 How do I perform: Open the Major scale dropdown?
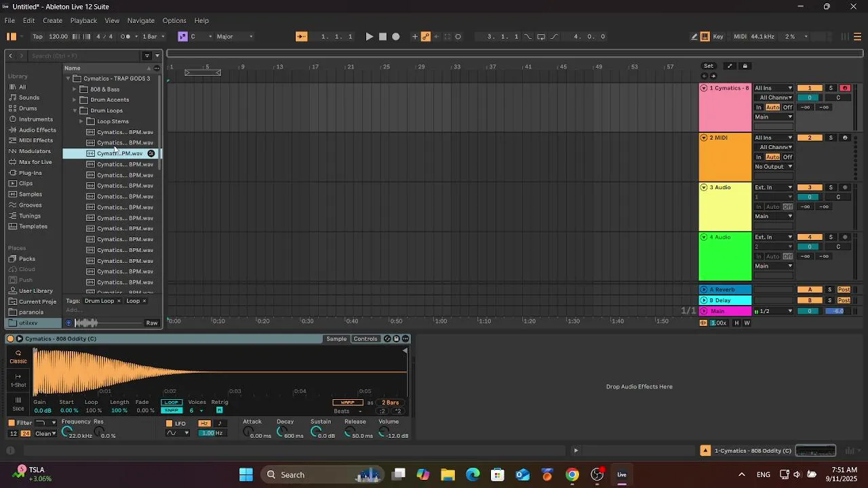(235, 37)
